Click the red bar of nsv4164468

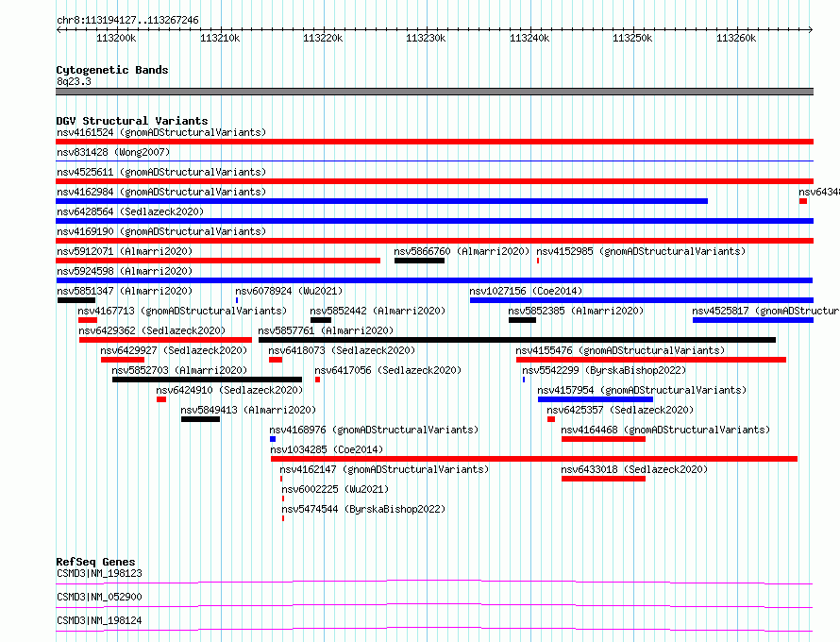point(603,439)
